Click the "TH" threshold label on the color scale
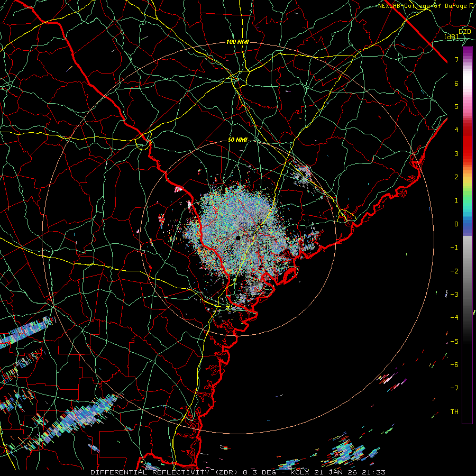Viewport: 476px width, 476px height. (x=454, y=412)
